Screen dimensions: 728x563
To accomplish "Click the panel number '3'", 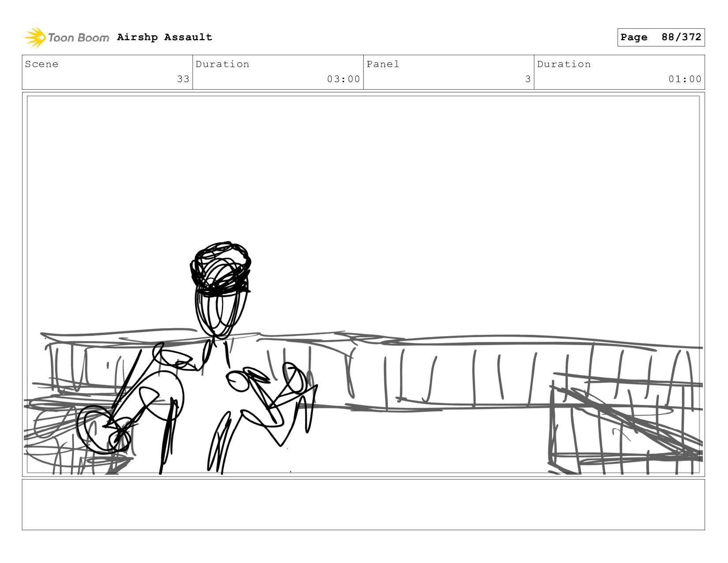I will pyautogui.click(x=528, y=79).
